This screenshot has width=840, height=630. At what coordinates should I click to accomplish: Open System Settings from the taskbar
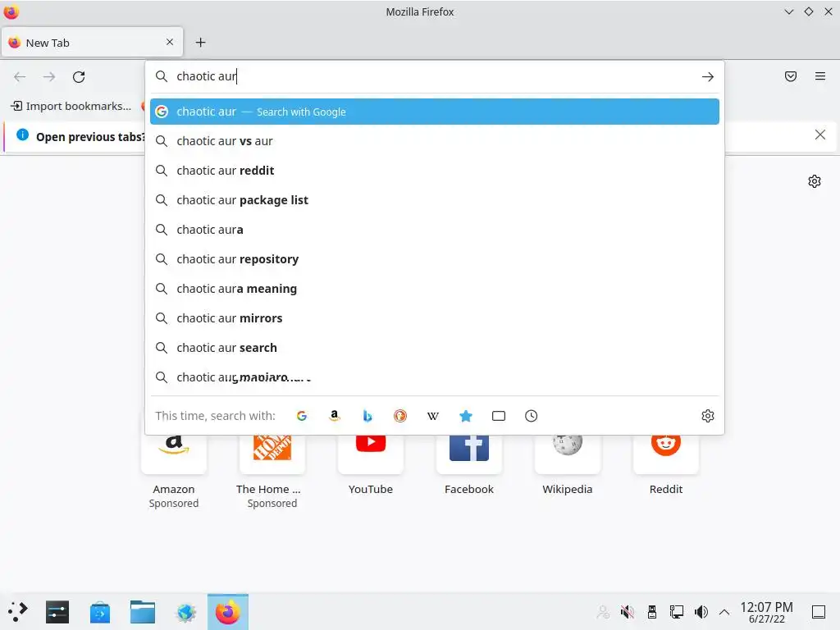(x=57, y=612)
